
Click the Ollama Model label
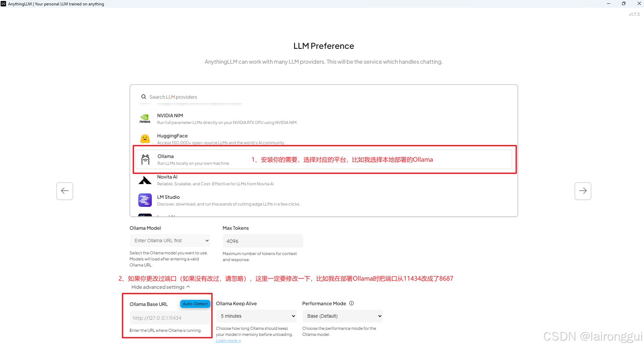coord(145,228)
